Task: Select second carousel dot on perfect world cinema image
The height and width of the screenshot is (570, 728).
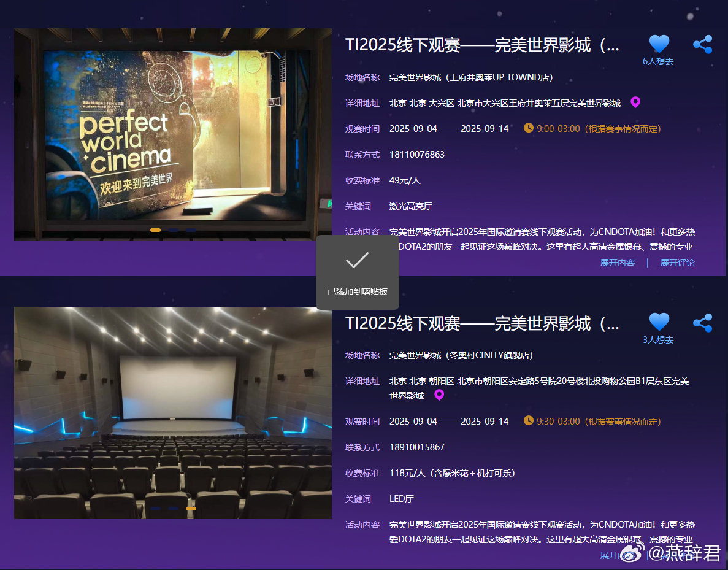Action: [173, 230]
